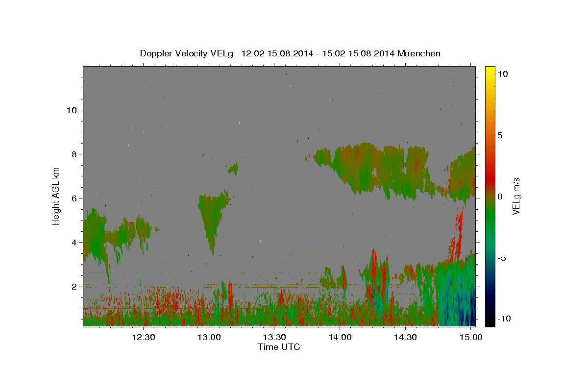The width and height of the screenshot is (588, 392).
Task: Click the 'Muenchen' location in the title
Action: [419, 53]
